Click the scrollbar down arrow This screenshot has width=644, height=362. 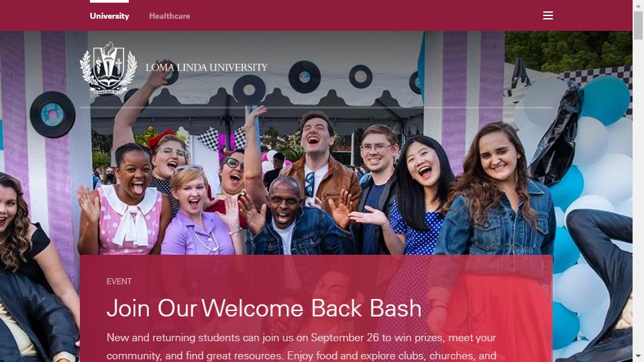(638, 356)
